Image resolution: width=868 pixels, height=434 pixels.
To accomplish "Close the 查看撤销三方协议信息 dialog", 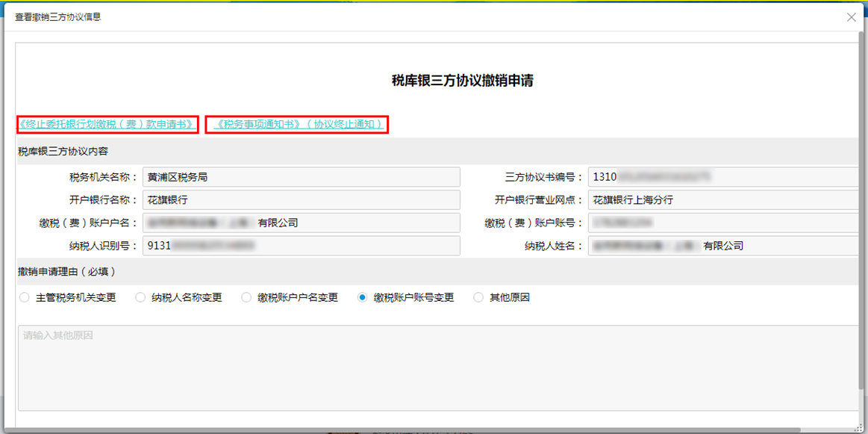I will point(851,17).
